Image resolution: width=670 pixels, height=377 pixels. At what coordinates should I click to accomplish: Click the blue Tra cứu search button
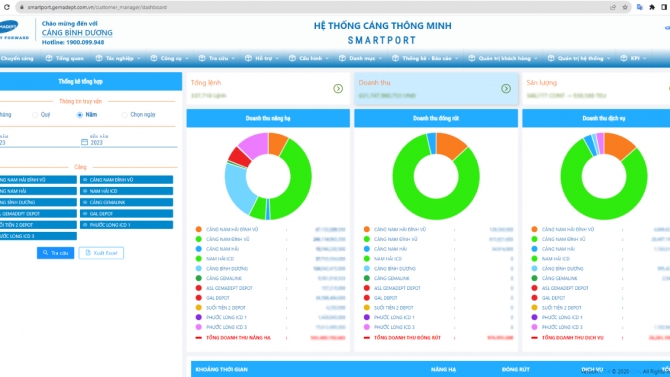click(x=55, y=253)
